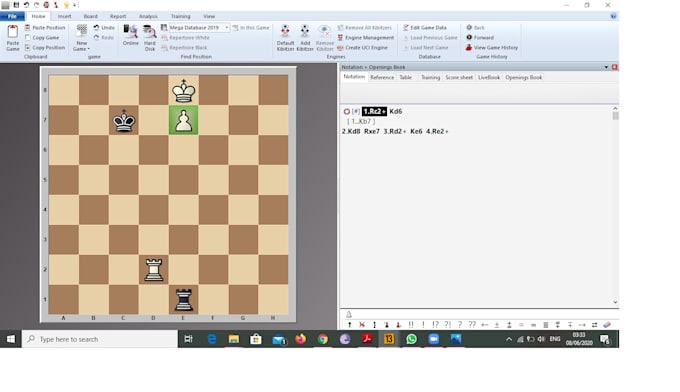Image resolution: width=680 pixels, height=392 pixels.
Task: Click the eraser annotation icon
Action: (x=607, y=324)
